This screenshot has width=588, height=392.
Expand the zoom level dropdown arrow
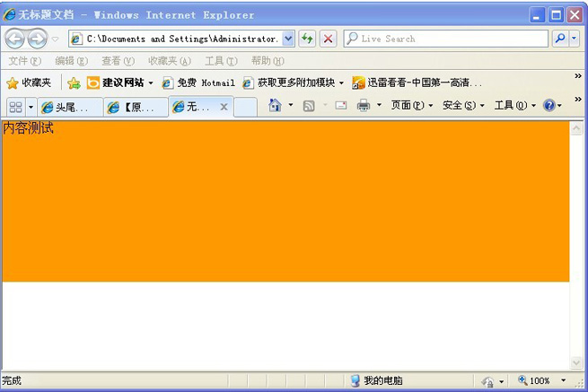563,380
